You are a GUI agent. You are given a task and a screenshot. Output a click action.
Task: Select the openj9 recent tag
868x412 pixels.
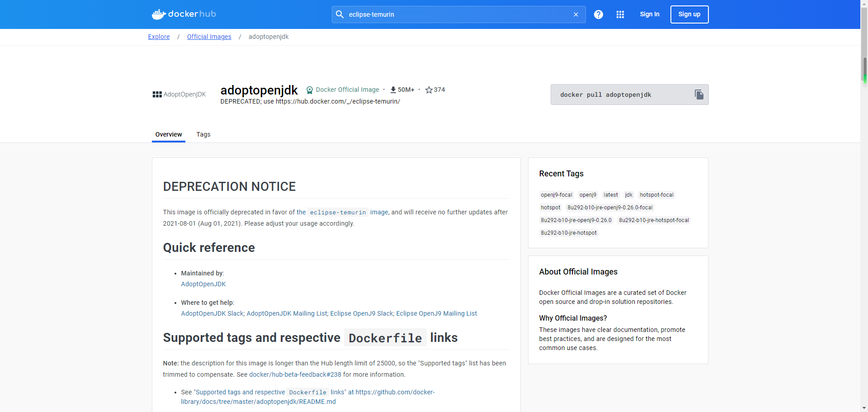pos(588,195)
